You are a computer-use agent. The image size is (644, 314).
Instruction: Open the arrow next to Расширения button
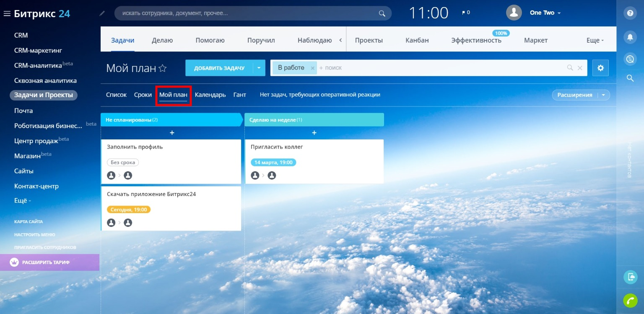click(603, 95)
